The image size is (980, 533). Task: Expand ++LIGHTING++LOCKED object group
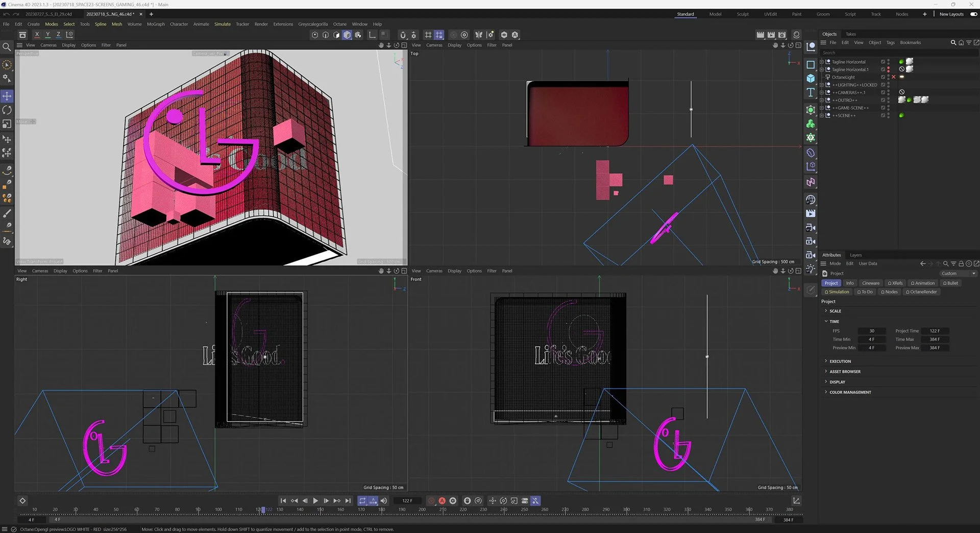coord(822,85)
